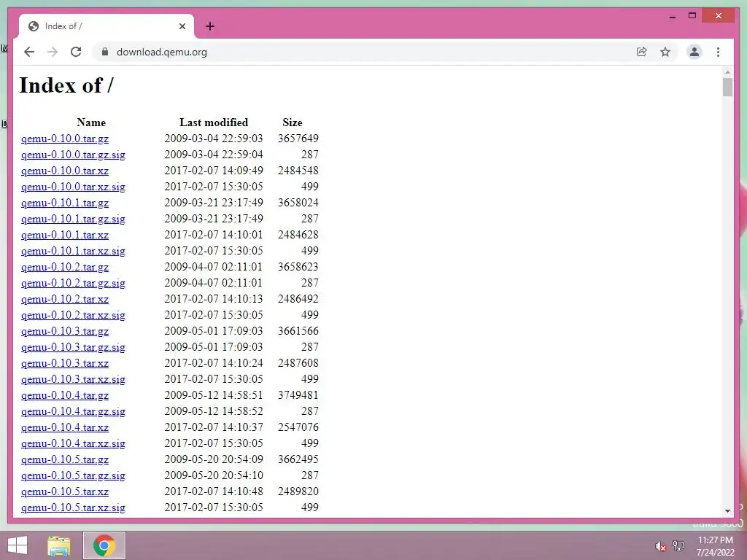Download qemu-0.10.4.tar.gz
The image size is (747, 560).
(x=65, y=395)
